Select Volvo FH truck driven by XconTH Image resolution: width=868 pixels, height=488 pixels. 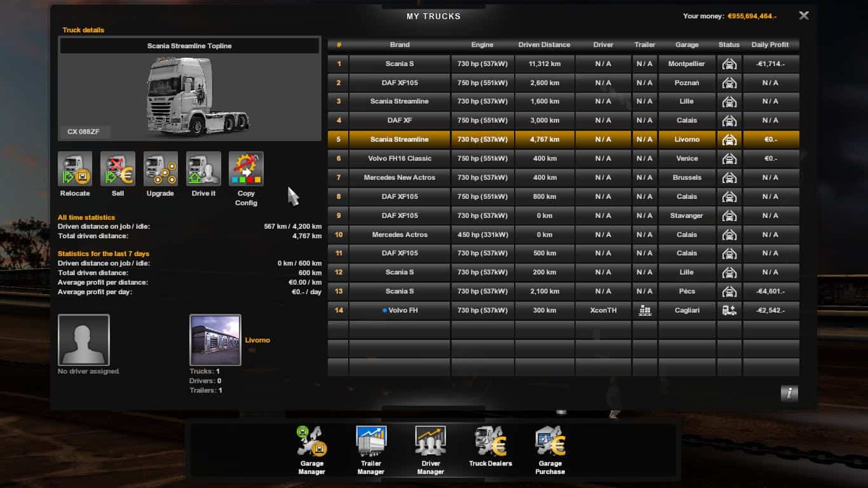click(400, 311)
